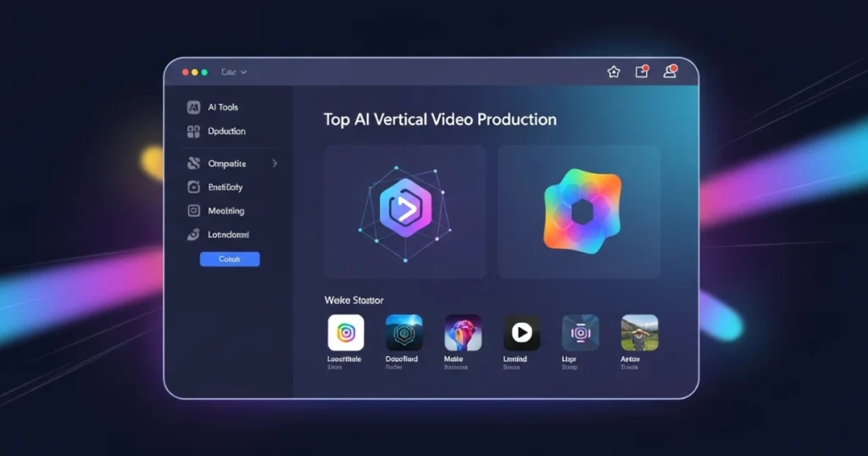This screenshot has width=868, height=456.
Task: Click the blue Colatt button
Action: [230, 259]
